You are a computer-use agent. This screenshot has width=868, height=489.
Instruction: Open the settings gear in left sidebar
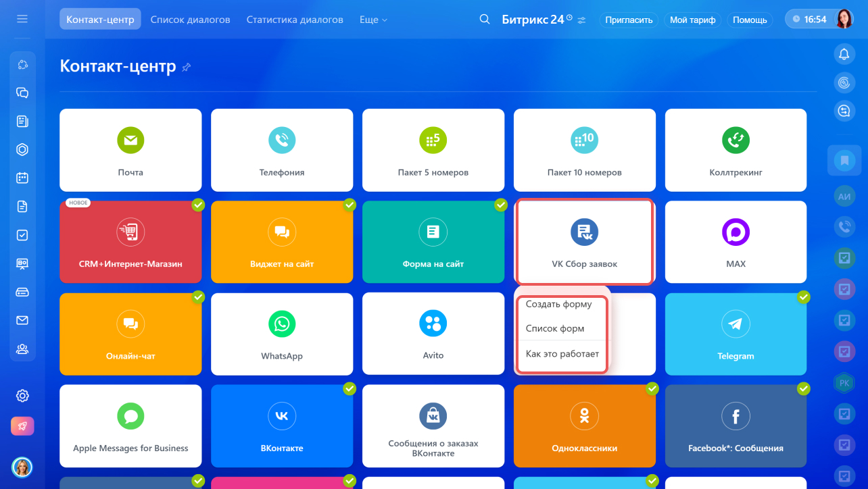[x=22, y=396]
